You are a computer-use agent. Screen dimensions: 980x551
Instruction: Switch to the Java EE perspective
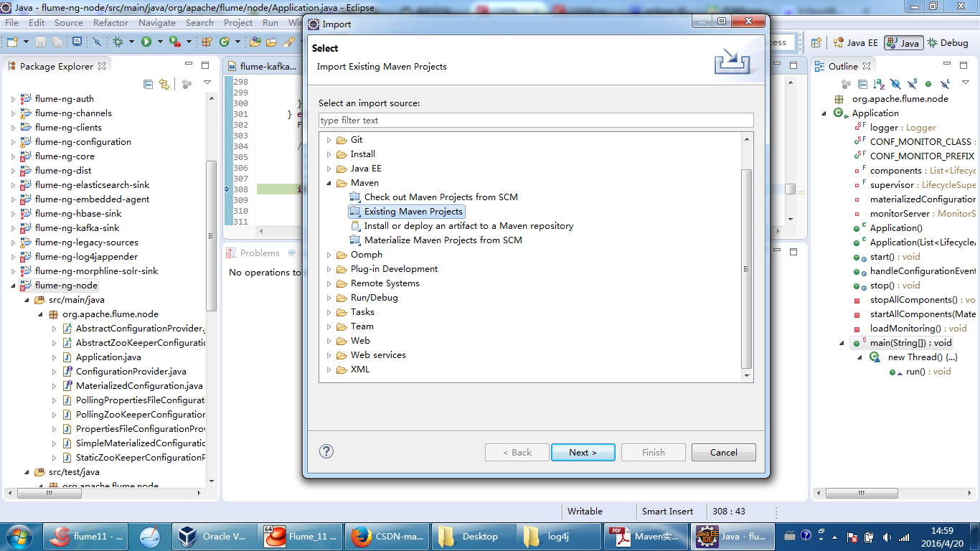(x=855, y=43)
